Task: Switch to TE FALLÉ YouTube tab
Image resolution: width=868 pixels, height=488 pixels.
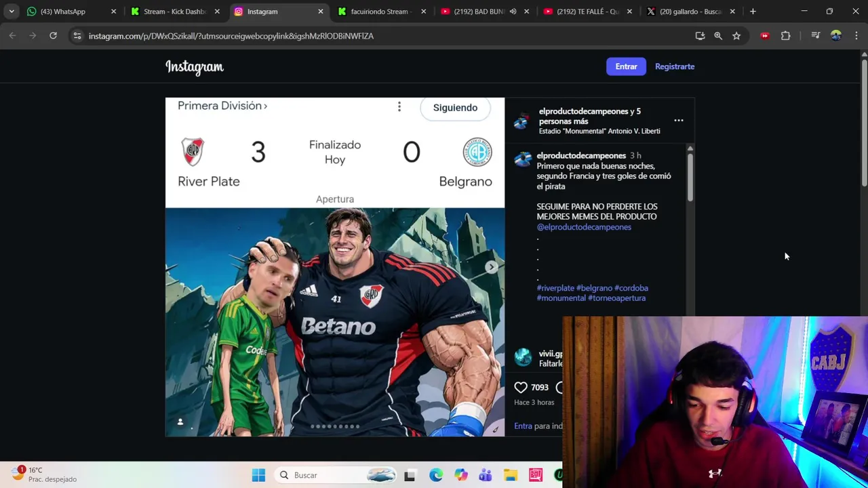Action: point(587,12)
